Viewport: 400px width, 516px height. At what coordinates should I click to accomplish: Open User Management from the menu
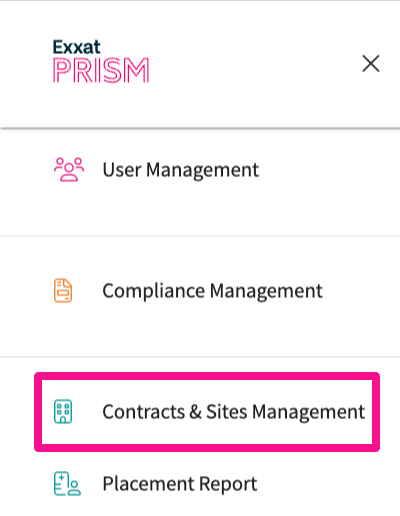tap(200, 170)
